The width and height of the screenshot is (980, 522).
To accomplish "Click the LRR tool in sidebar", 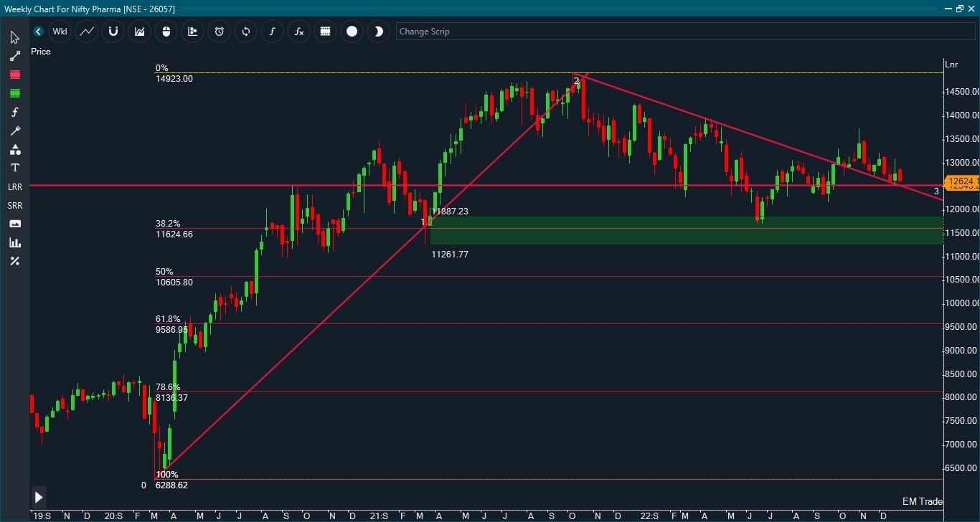I will [x=14, y=186].
